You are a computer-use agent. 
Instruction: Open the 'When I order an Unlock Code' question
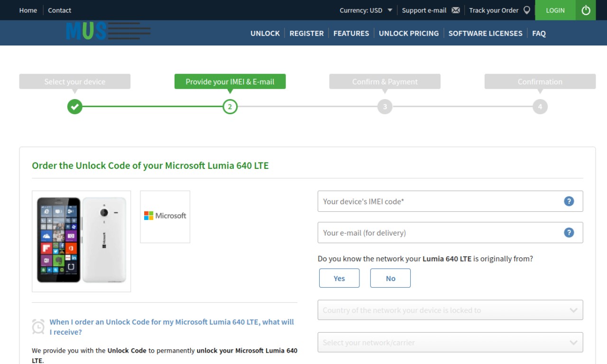(x=172, y=327)
